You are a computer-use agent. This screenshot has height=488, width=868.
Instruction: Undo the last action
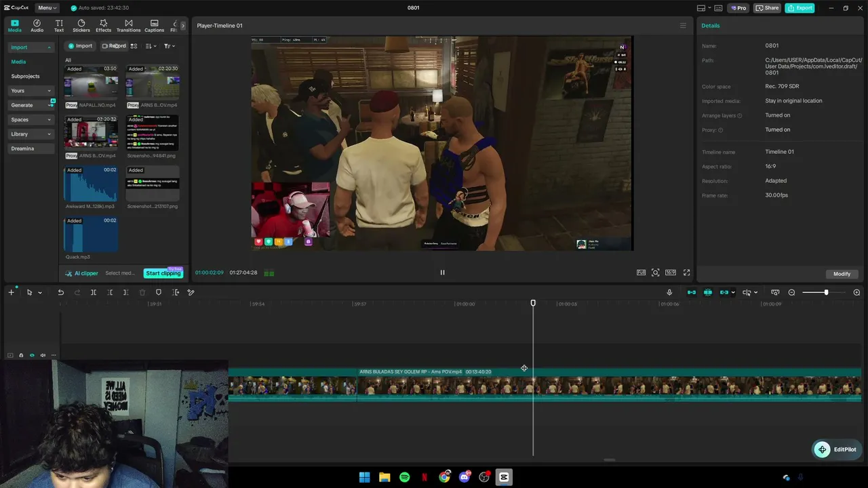coord(60,292)
